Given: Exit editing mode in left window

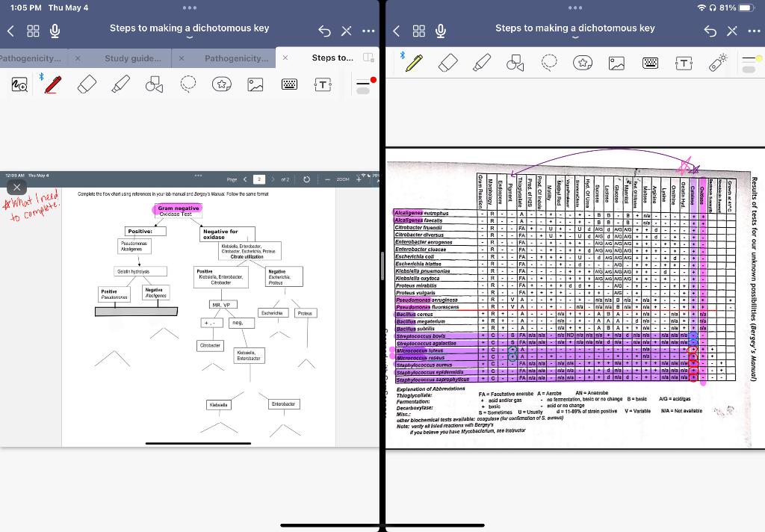Looking at the screenshot, I should (347, 31).
